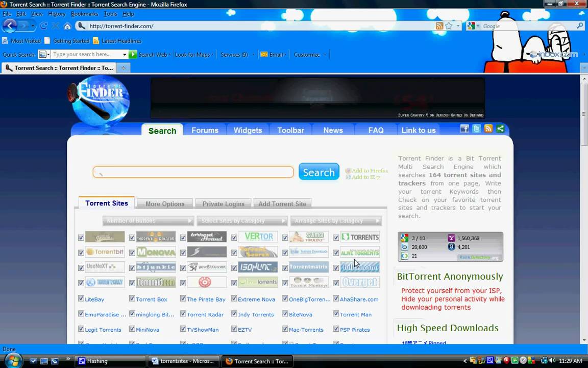
Task: Toggle the Torrent Radar checkbox
Action: (183, 313)
